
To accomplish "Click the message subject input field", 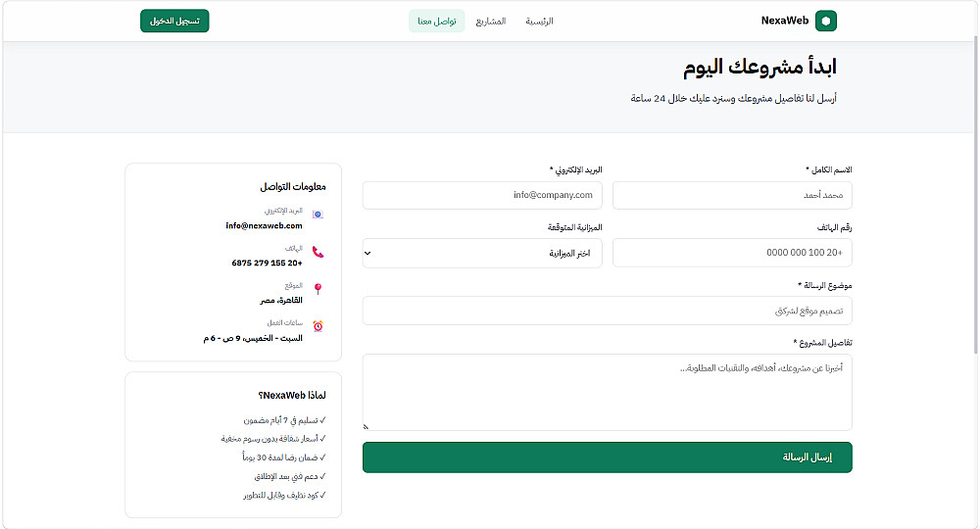I will [607, 311].
